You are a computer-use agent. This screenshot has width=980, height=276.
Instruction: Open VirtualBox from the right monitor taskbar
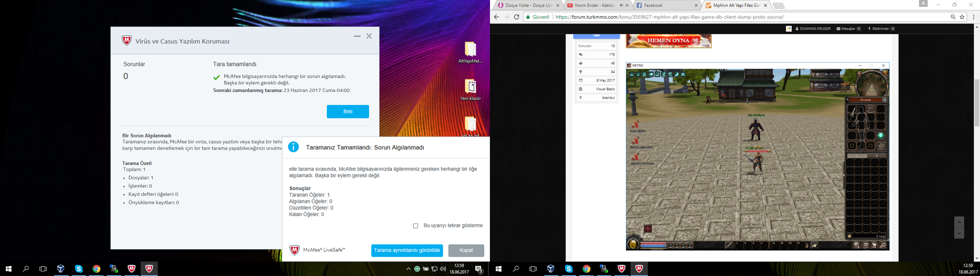(x=551, y=269)
